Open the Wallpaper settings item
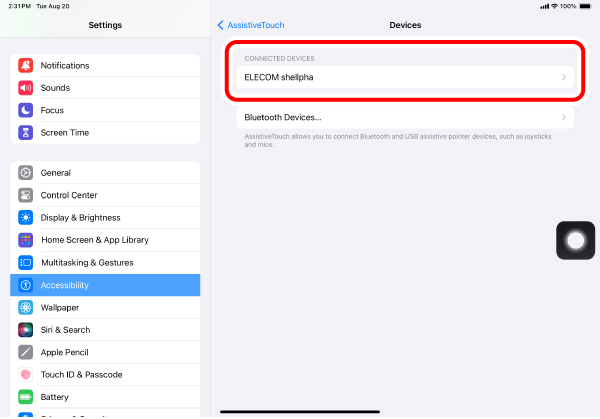The height and width of the screenshot is (419, 600). pos(105,308)
